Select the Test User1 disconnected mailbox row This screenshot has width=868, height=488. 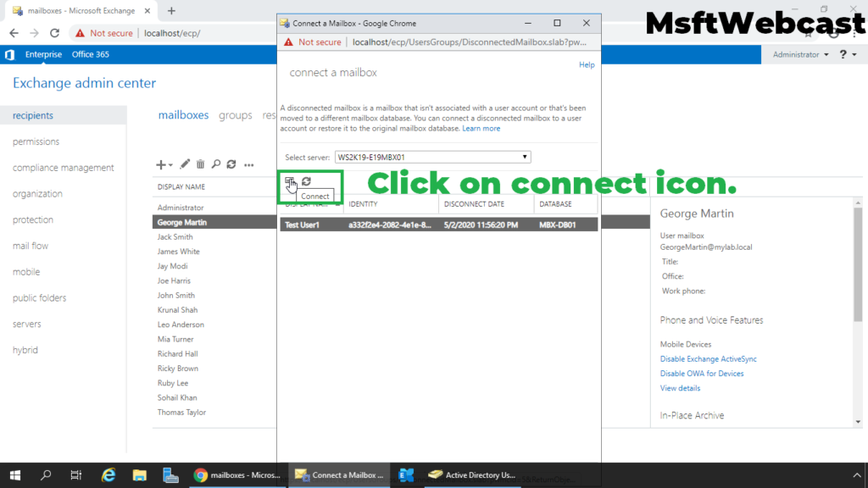tap(438, 225)
